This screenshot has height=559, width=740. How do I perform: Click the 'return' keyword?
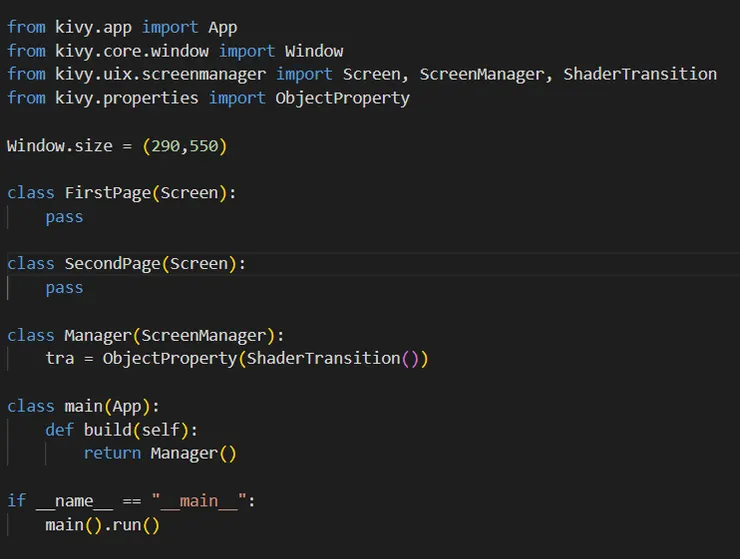click(x=112, y=454)
